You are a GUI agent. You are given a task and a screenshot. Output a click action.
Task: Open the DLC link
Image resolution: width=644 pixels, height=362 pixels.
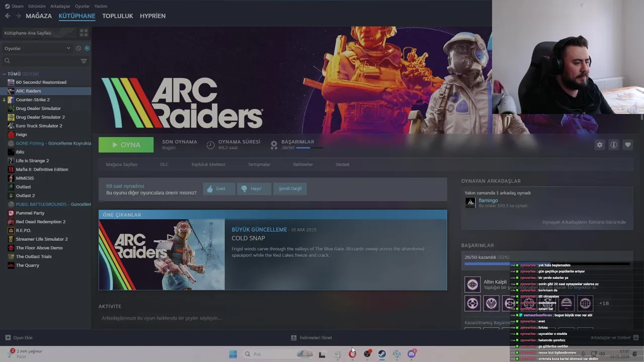point(165,164)
